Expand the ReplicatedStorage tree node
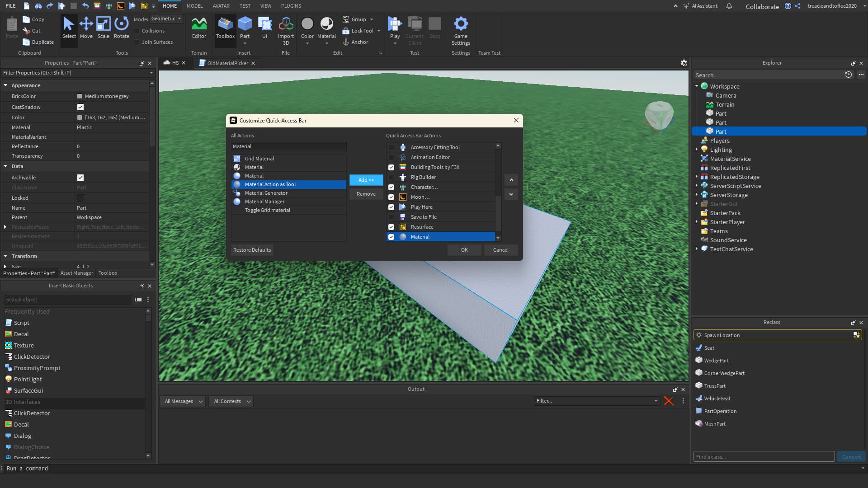Screen dimensions: 868x488 pos(697,177)
